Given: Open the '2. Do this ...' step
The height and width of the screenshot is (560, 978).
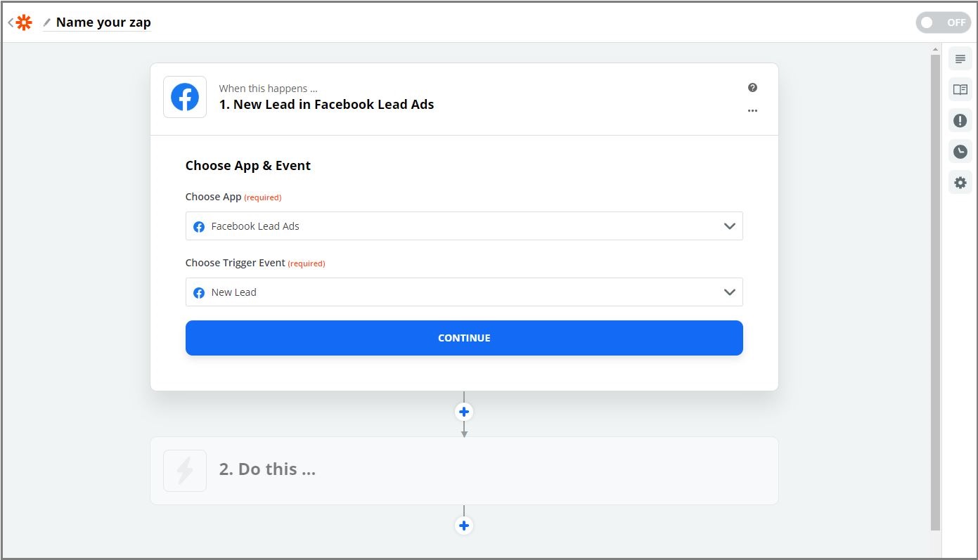Looking at the screenshot, I should [464, 471].
